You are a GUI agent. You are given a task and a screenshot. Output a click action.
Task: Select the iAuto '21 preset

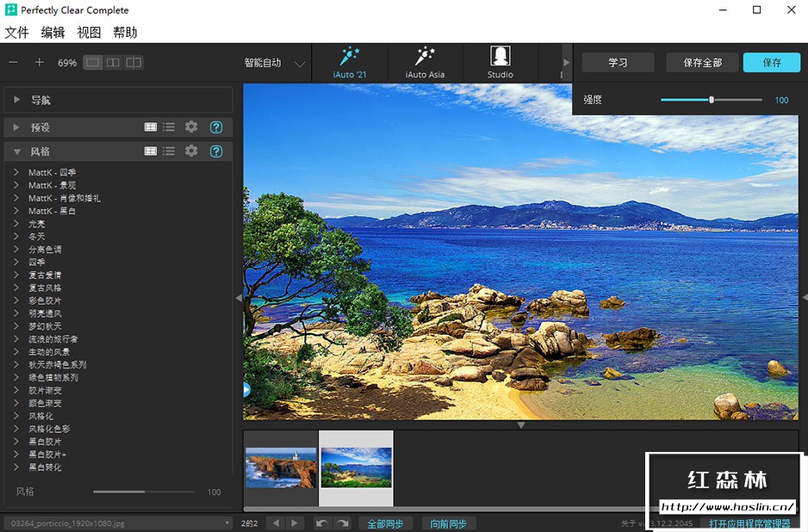(x=349, y=62)
